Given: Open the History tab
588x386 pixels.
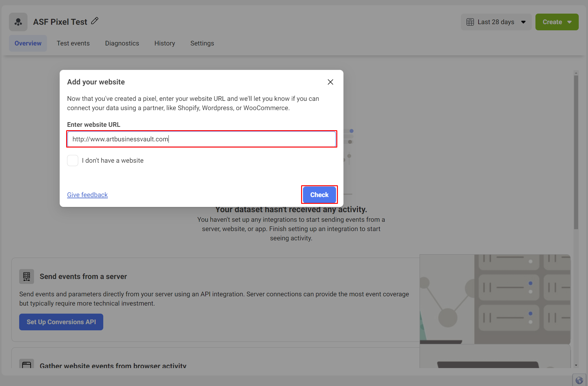Looking at the screenshot, I should pos(165,43).
